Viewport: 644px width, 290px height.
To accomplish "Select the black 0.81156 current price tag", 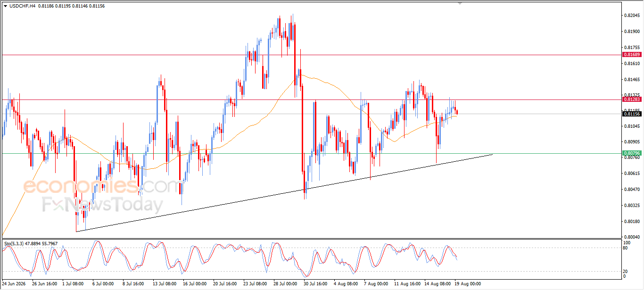I will [x=632, y=114].
